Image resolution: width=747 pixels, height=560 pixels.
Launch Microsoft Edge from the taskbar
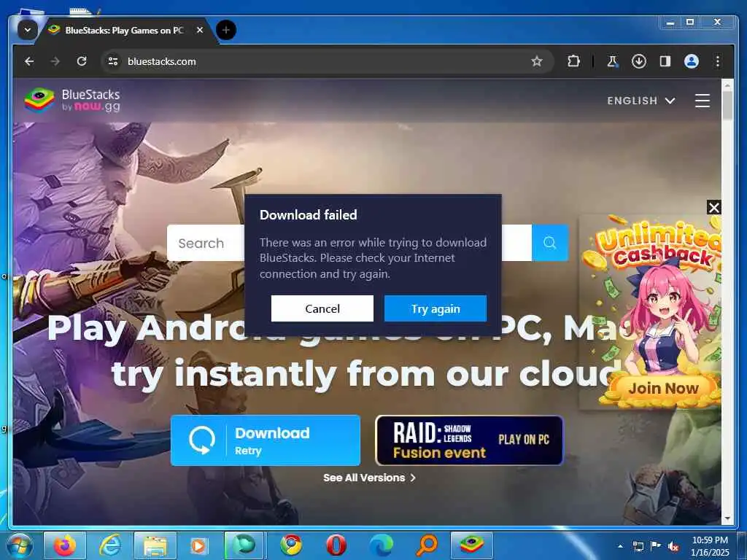click(x=382, y=545)
